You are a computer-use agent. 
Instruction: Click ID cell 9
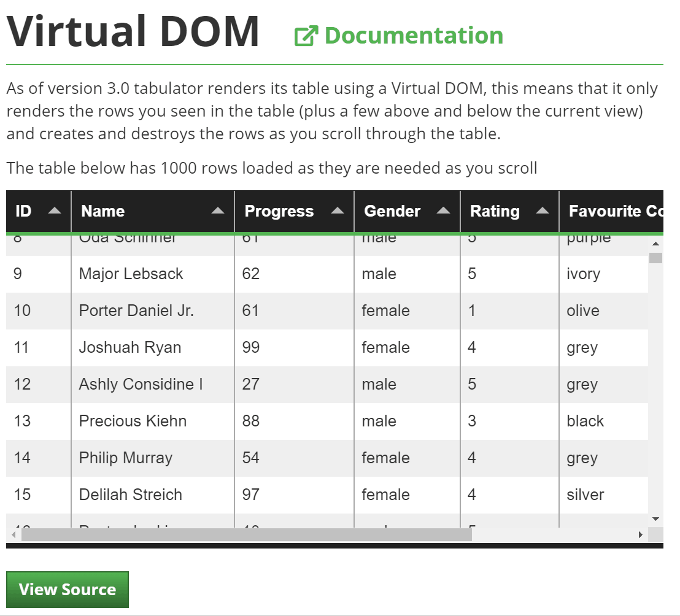click(39, 274)
